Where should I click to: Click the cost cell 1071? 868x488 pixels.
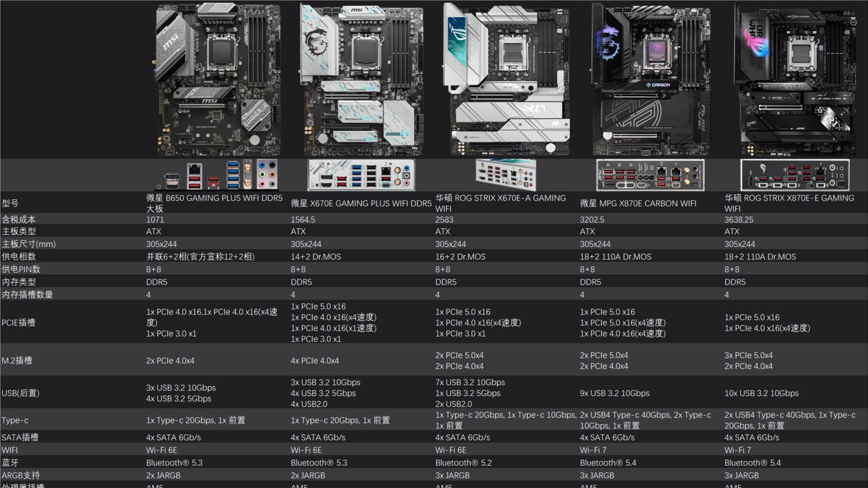(x=155, y=220)
